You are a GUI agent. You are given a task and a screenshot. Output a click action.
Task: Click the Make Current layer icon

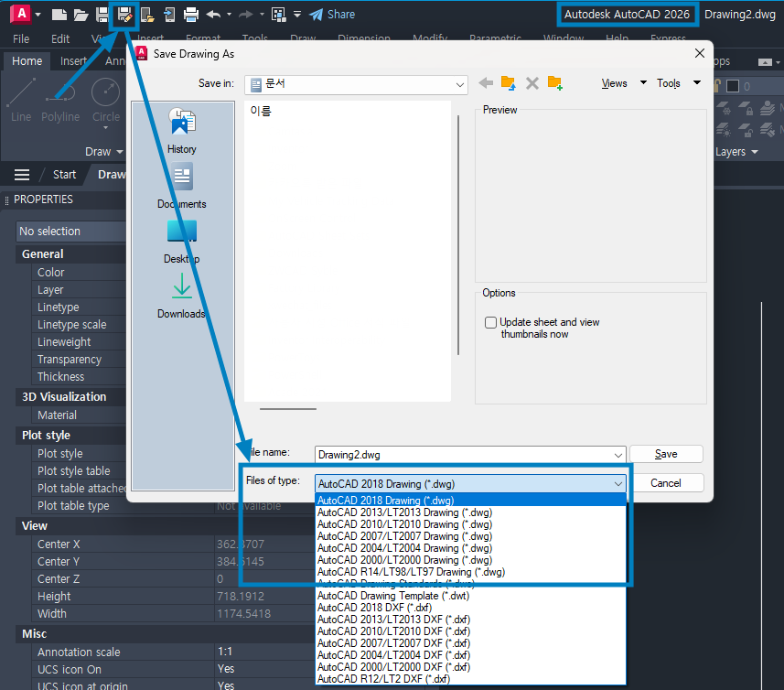point(768,109)
